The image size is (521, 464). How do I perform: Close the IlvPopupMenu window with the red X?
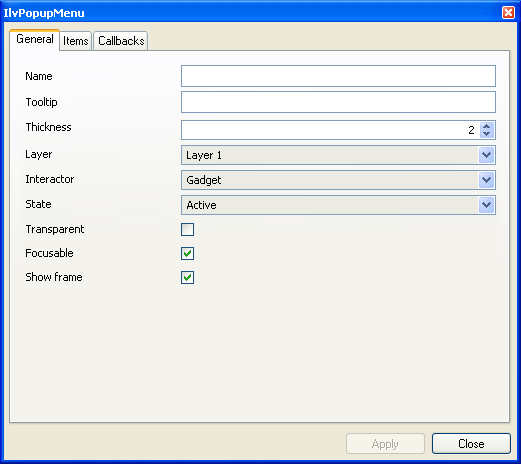(x=508, y=13)
